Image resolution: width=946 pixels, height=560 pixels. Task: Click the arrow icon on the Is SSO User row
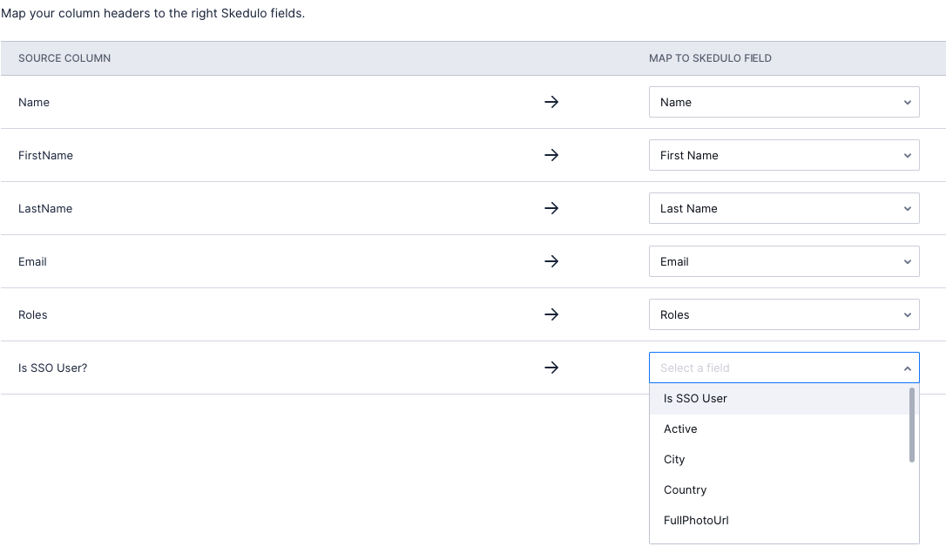pyautogui.click(x=551, y=368)
